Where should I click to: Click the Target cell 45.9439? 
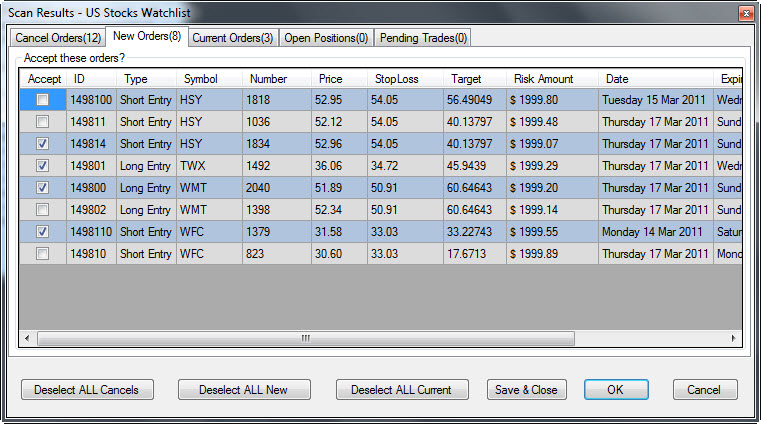click(x=475, y=165)
